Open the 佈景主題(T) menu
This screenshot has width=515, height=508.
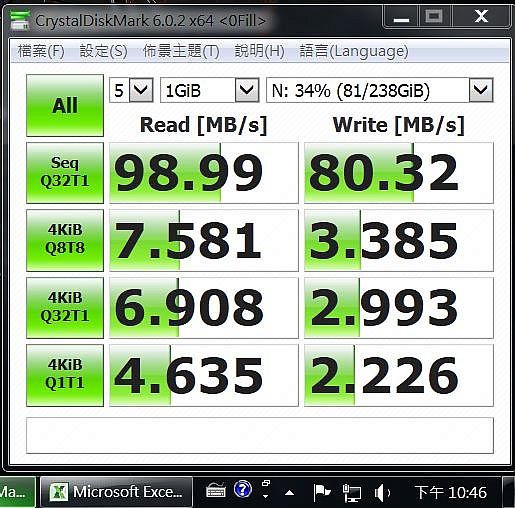click(181, 51)
